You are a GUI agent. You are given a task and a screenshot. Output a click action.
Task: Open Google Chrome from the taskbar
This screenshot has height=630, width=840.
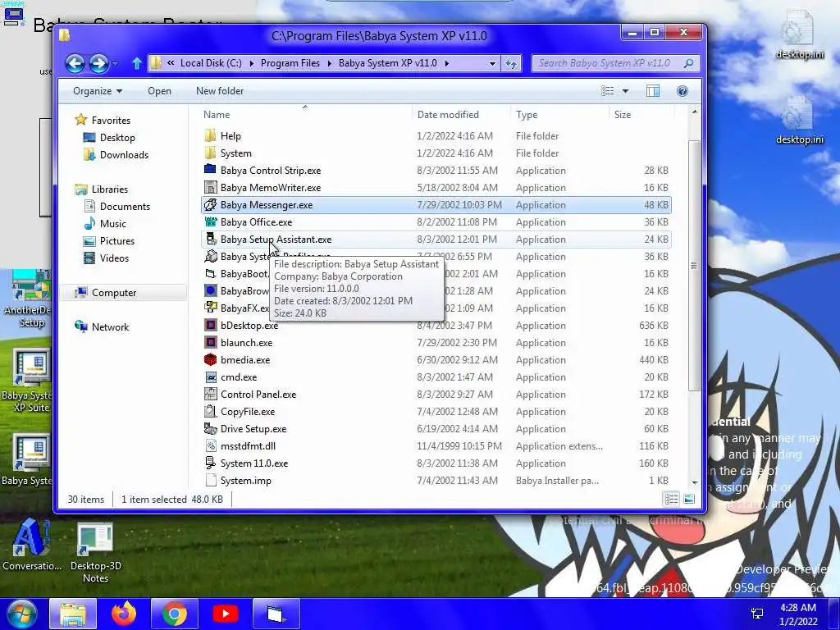coord(175,614)
